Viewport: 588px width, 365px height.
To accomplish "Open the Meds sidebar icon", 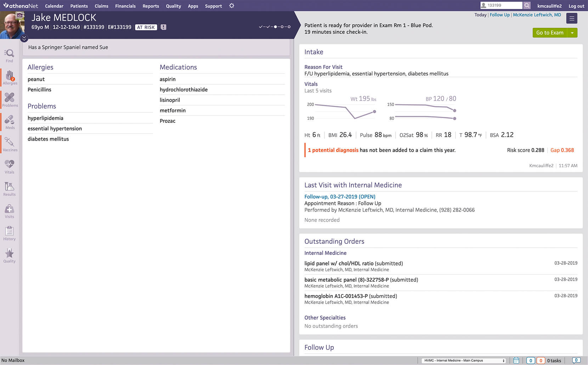I will (x=10, y=122).
